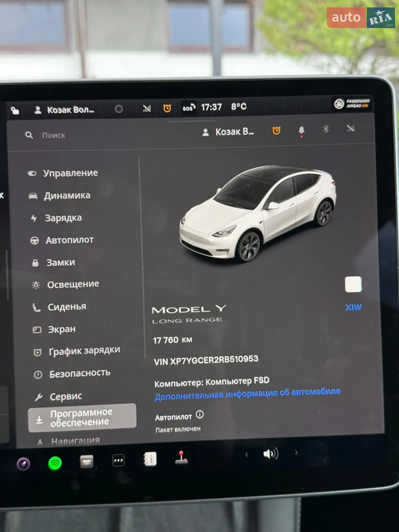The image size is (399, 532).
Task: Open the Управление controls menu
Action: coord(63,173)
